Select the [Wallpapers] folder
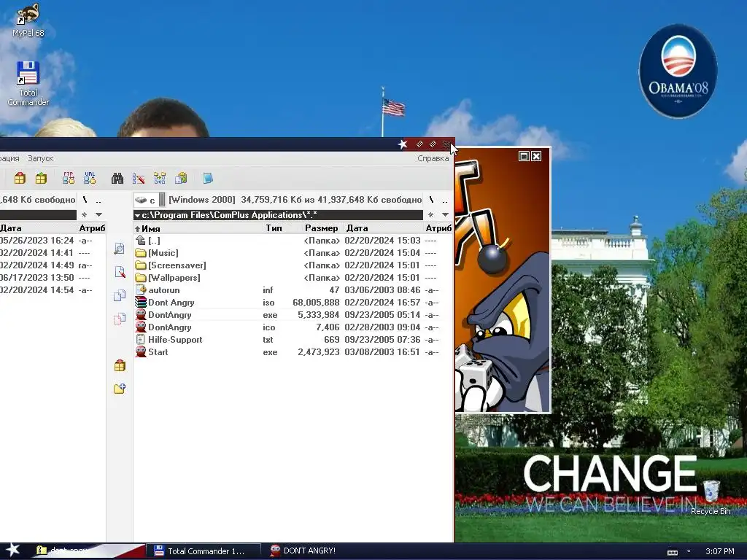The height and width of the screenshot is (560, 747). 293,278
